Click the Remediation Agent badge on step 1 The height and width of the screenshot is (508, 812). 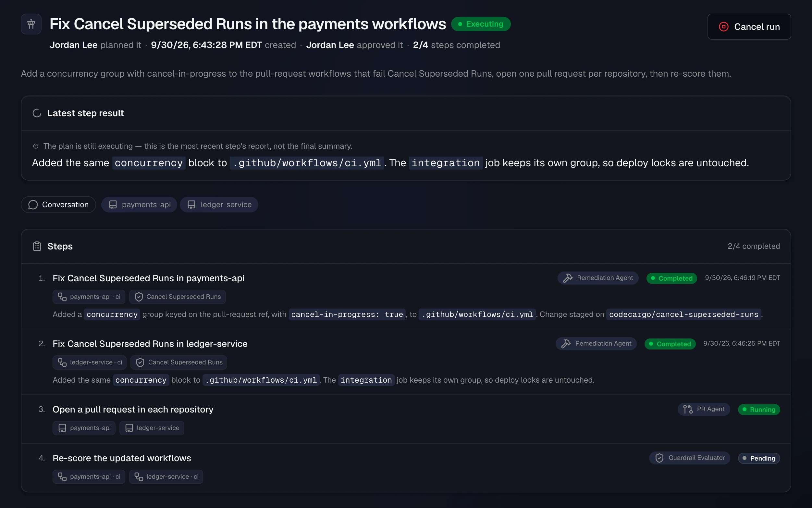(x=598, y=278)
